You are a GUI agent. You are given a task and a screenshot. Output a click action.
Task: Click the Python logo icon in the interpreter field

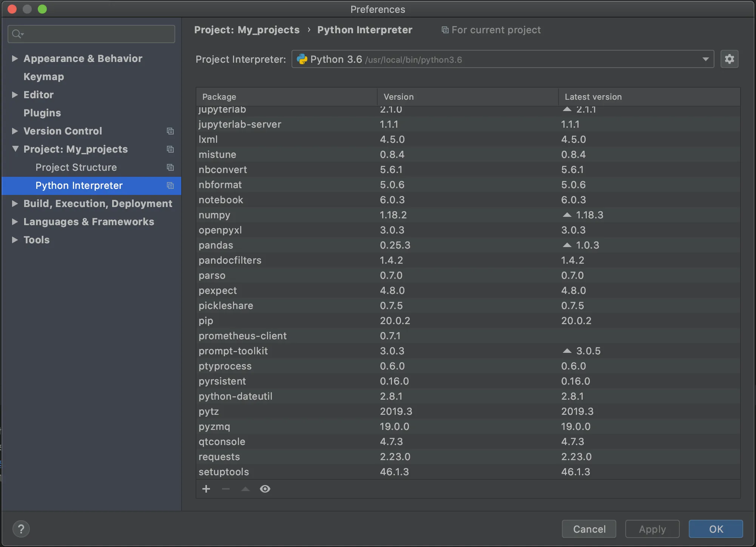point(302,59)
